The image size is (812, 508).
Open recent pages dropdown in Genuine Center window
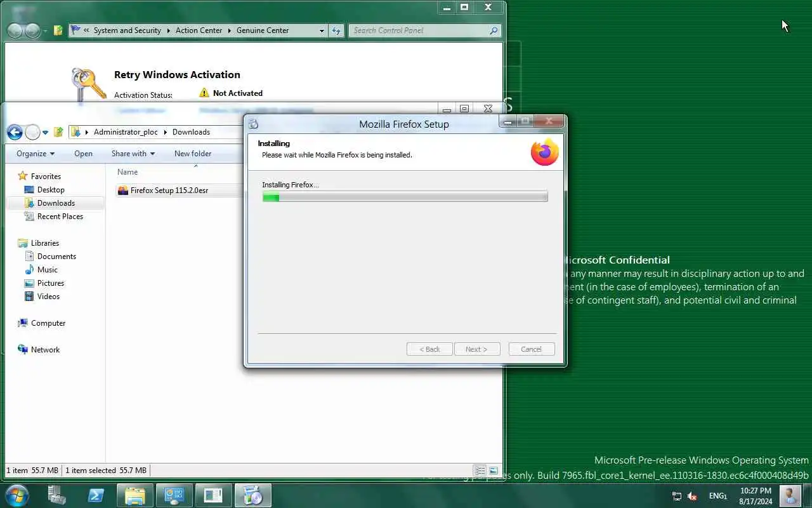(45, 31)
